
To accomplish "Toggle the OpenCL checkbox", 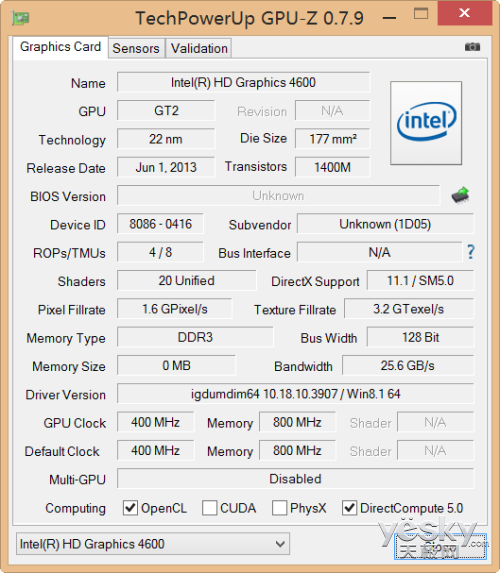I will tap(130, 508).
